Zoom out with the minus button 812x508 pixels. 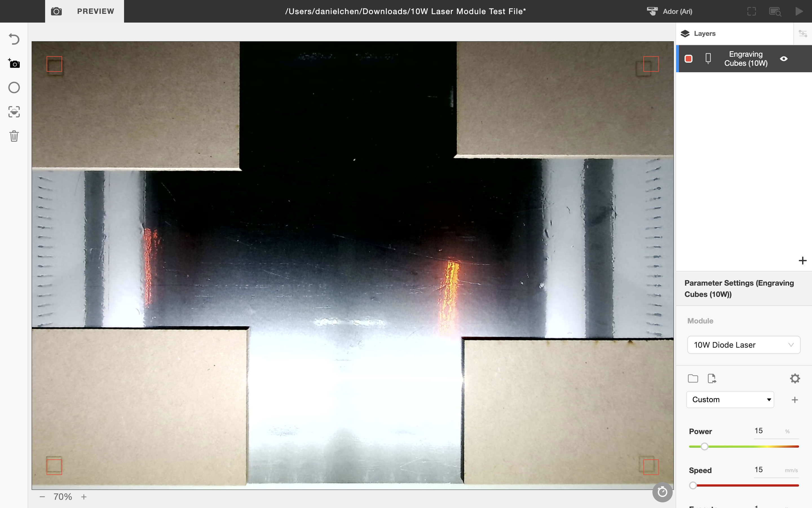click(42, 497)
